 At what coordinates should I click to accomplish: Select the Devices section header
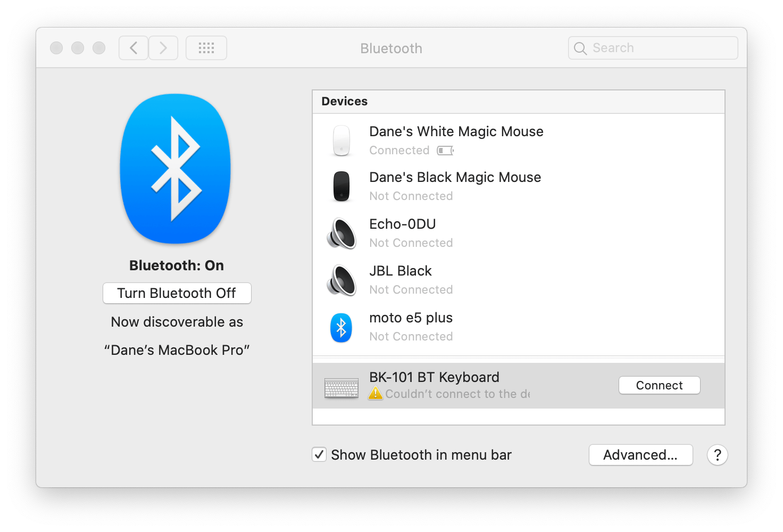pyautogui.click(x=344, y=101)
